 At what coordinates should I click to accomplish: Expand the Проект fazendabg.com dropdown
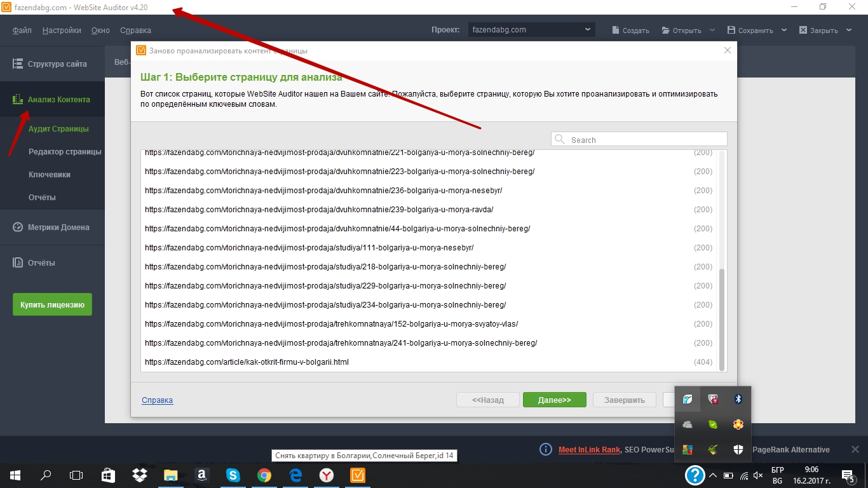pyautogui.click(x=532, y=29)
